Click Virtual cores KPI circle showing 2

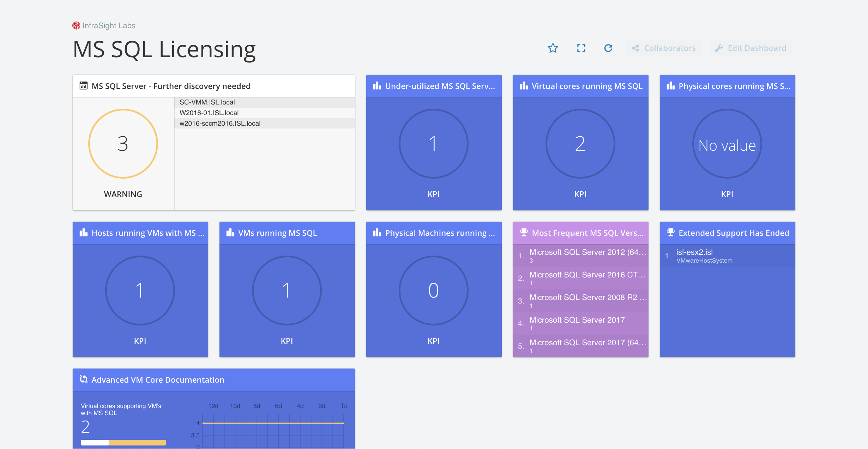tap(580, 144)
